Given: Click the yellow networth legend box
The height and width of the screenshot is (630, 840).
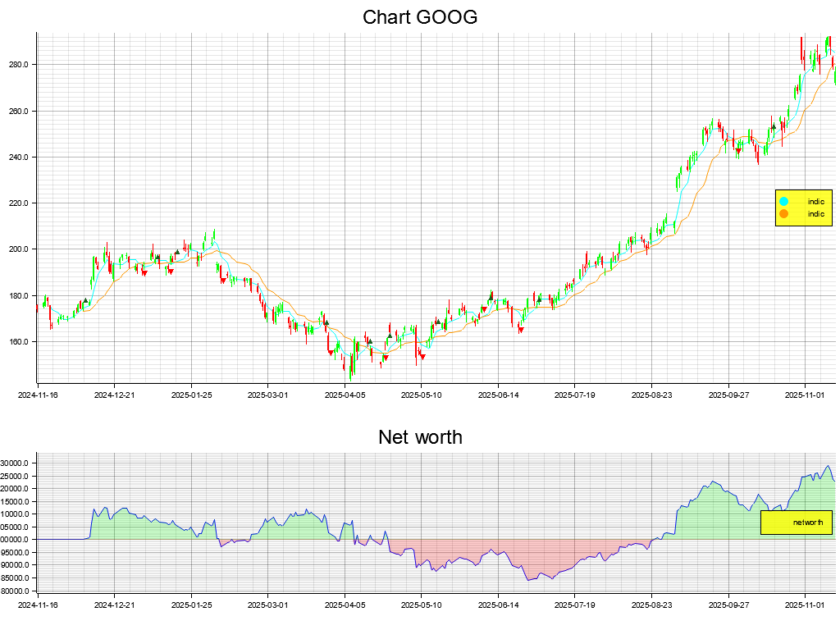Looking at the screenshot, I should point(796,523).
